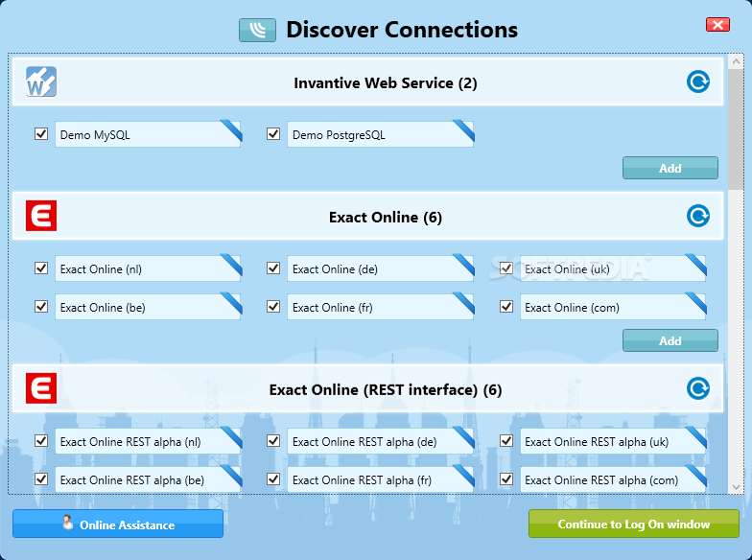Uncheck the Demo PostgreSQL checkbox
The height and width of the screenshot is (560, 752).
(x=273, y=134)
